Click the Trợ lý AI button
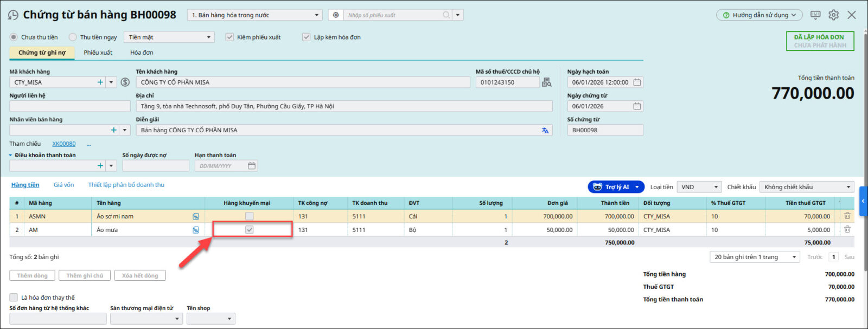This screenshot has width=868, height=329. point(616,187)
